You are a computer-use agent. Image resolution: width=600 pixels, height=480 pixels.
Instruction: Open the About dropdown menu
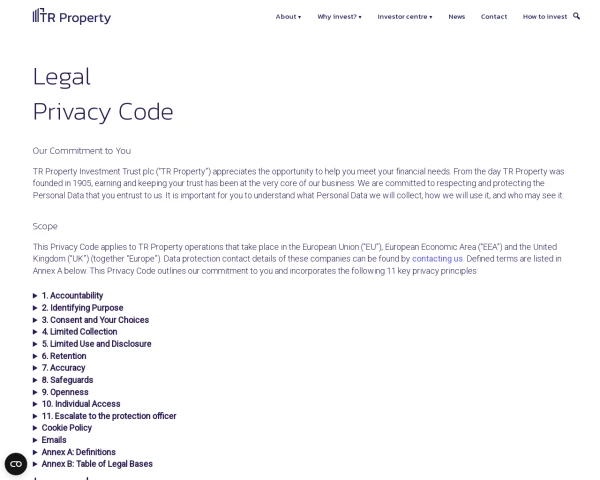pos(288,17)
